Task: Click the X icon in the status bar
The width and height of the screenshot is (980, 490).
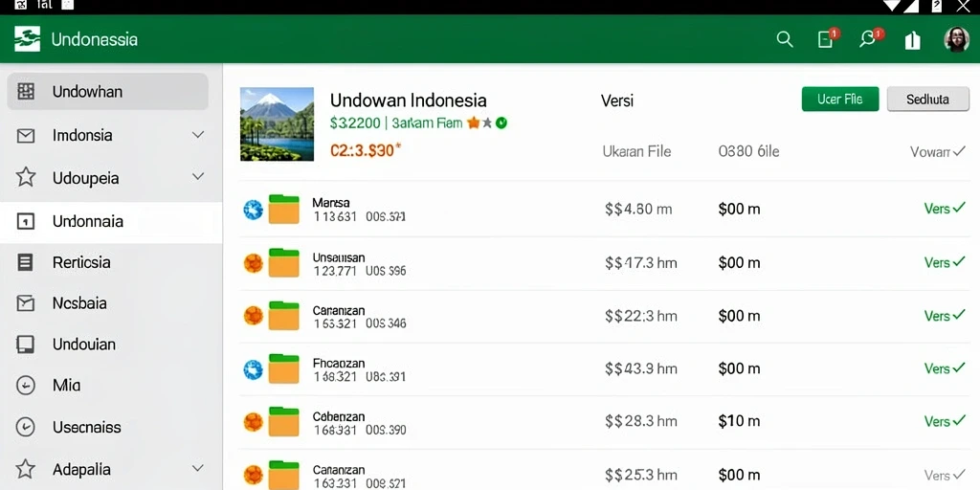Action: click(x=963, y=7)
